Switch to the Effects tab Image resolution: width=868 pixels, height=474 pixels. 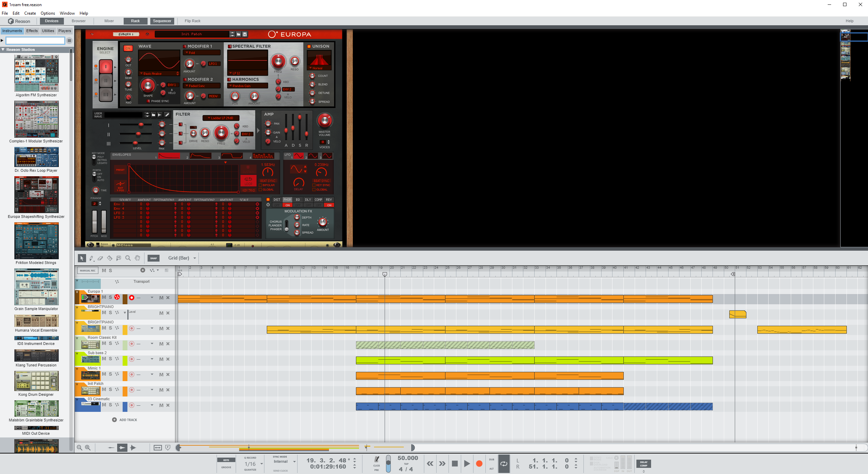point(32,31)
